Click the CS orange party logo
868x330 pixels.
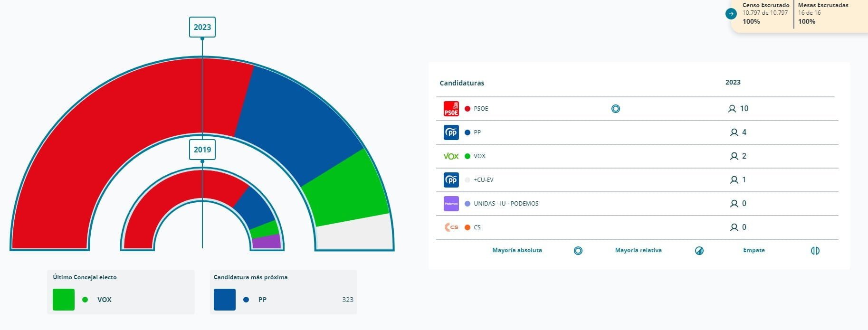pyautogui.click(x=451, y=227)
